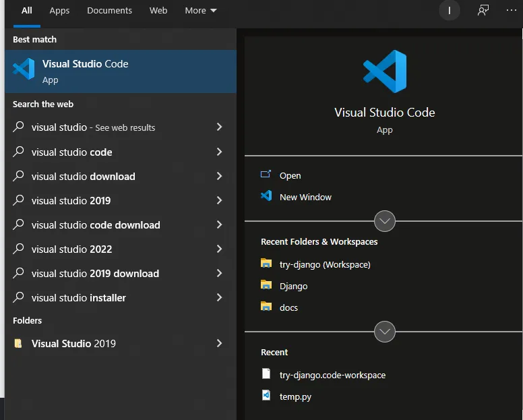Viewport: 523px width, 420px height.
Task: Click the New Window VS Code icon
Action: pyautogui.click(x=266, y=196)
